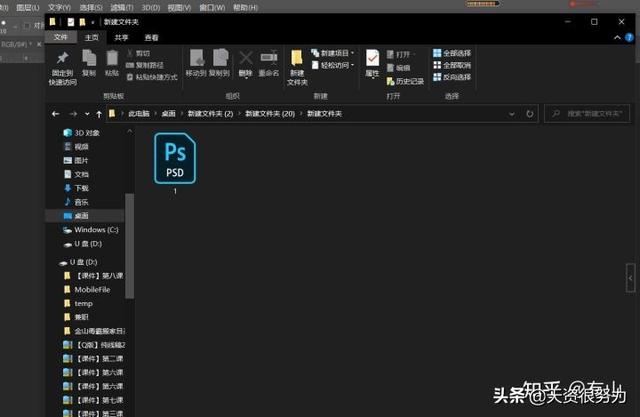The image size is (640, 417).
Task: Click Pin to Quick Access (固定到快速访问) icon
Action: click(62, 67)
